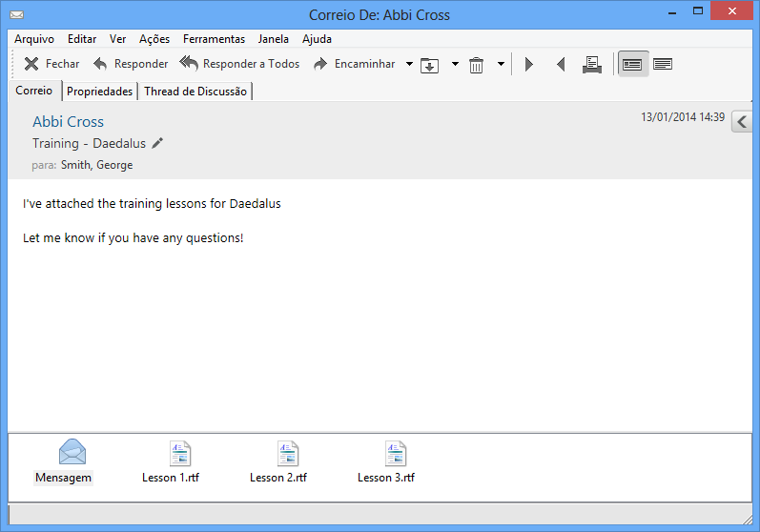Close the window with red X

point(732,10)
